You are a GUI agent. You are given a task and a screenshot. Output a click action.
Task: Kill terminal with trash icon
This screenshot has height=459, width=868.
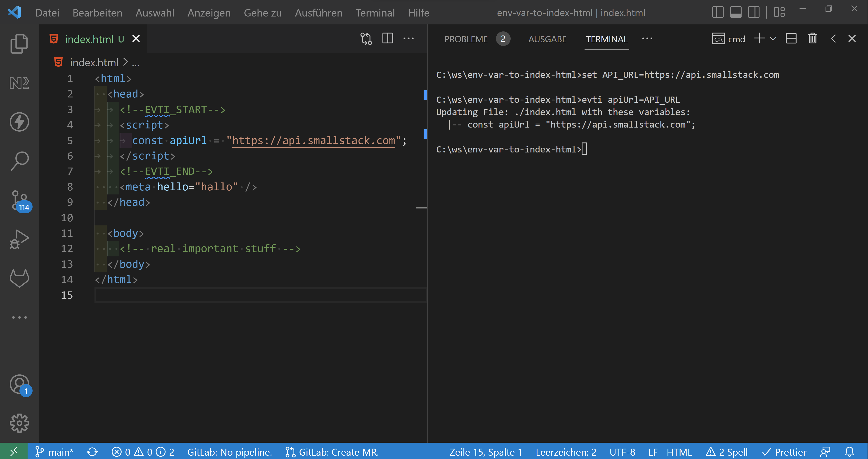[812, 38]
